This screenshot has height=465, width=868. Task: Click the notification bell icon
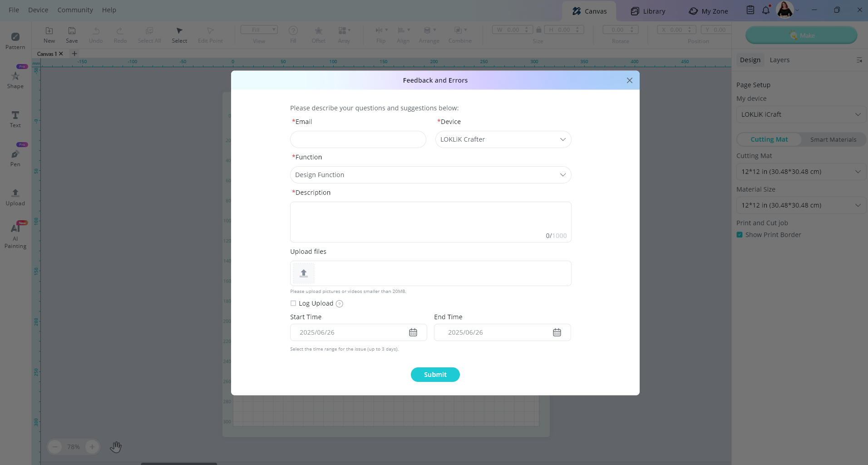[x=766, y=10]
